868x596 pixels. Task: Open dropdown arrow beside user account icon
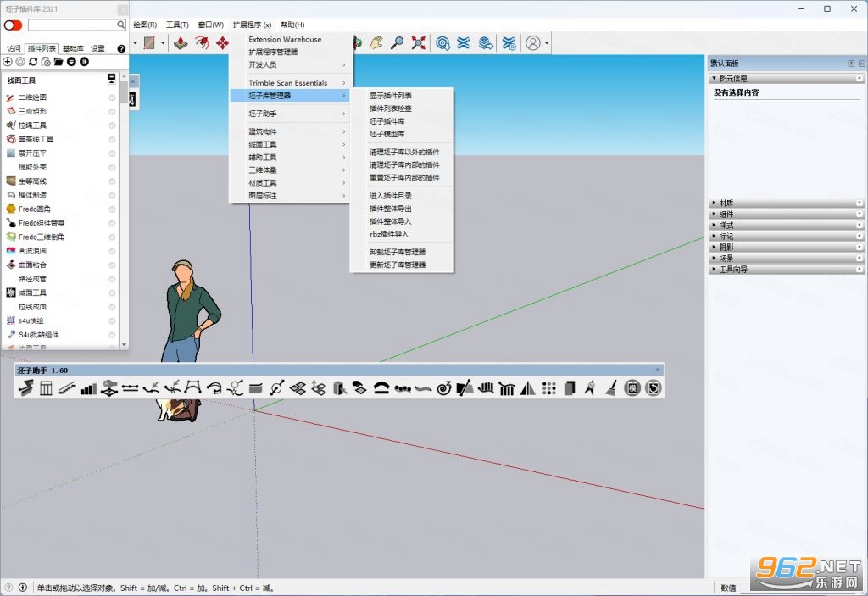point(547,43)
